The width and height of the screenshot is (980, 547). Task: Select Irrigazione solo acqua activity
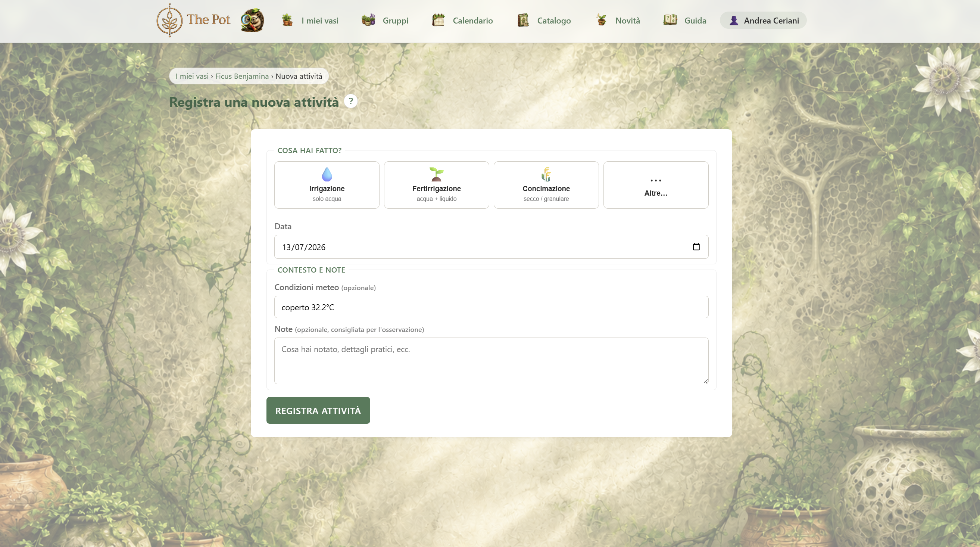[327, 185]
